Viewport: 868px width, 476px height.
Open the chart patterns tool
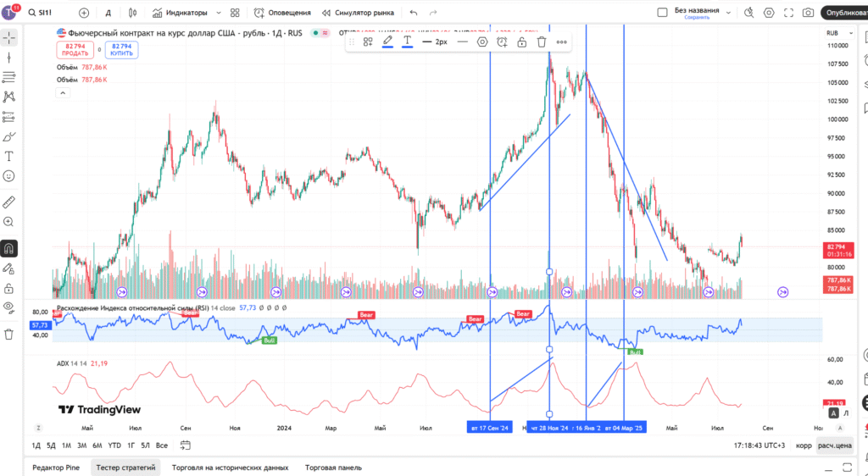[x=8, y=97]
